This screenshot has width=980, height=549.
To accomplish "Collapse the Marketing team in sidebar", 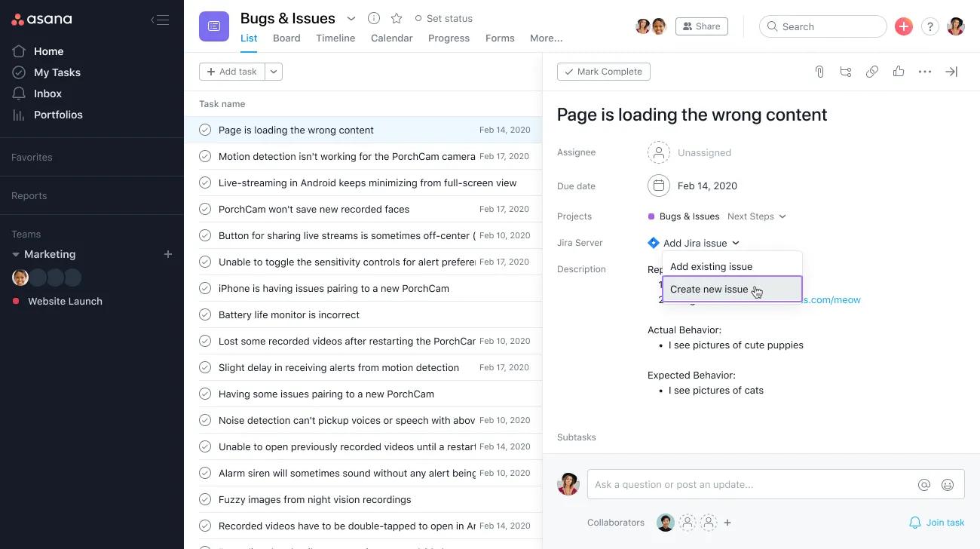I will pyautogui.click(x=17, y=254).
